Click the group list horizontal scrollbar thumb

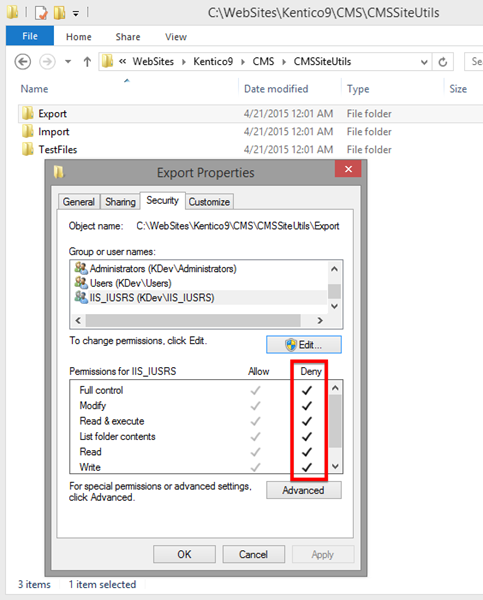[x=193, y=321]
